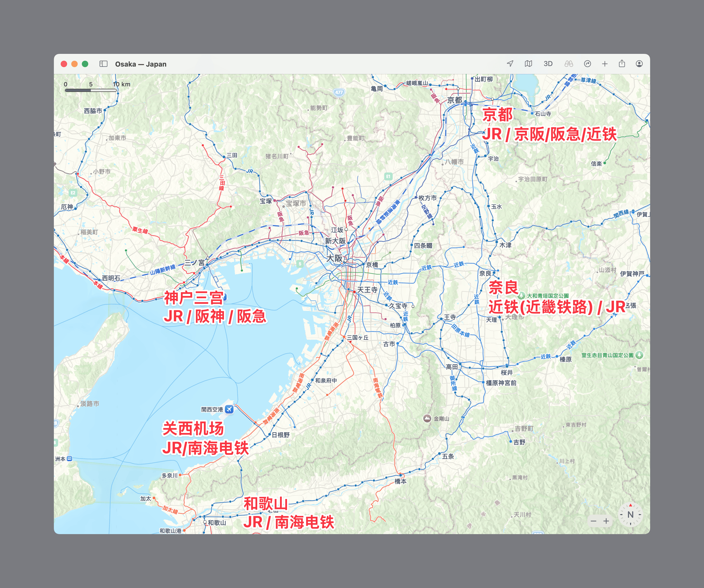Toggle the sidebar panel icon

(x=103, y=64)
